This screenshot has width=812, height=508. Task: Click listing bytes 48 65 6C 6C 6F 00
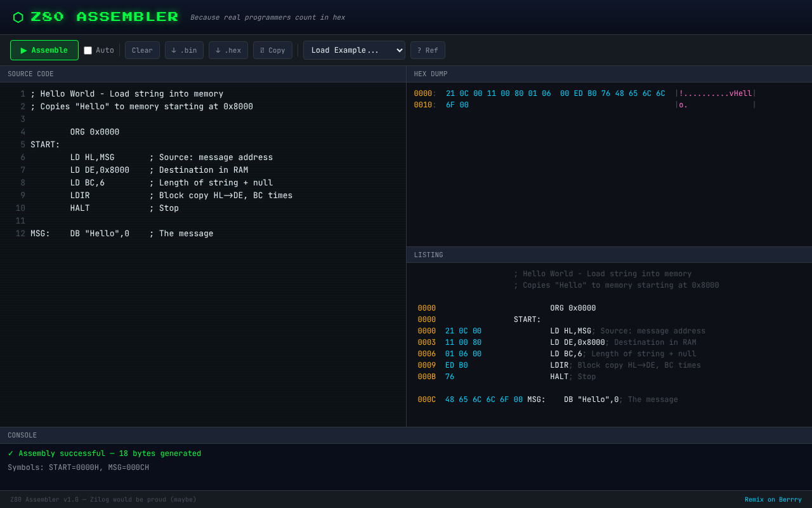[484, 400]
